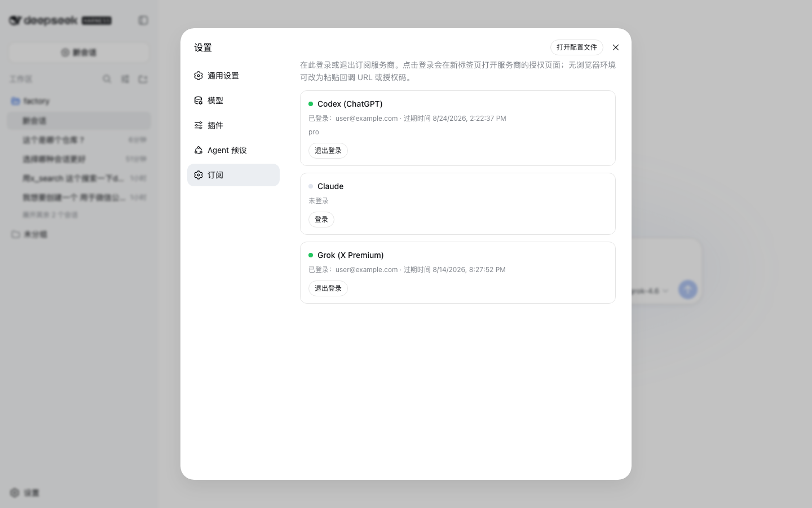Click the Codex expiry text 8/24/2026
The height and width of the screenshot is (508, 812).
[x=455, y=119]
